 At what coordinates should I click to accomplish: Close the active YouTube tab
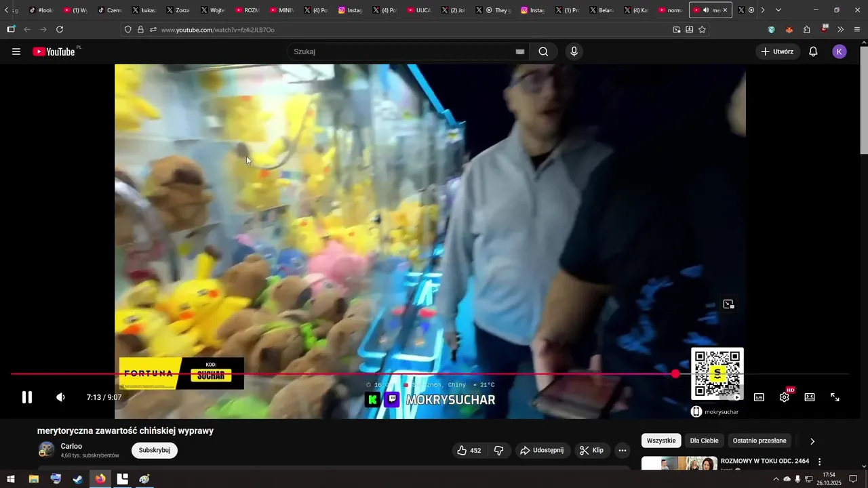[x=725, y=10]
